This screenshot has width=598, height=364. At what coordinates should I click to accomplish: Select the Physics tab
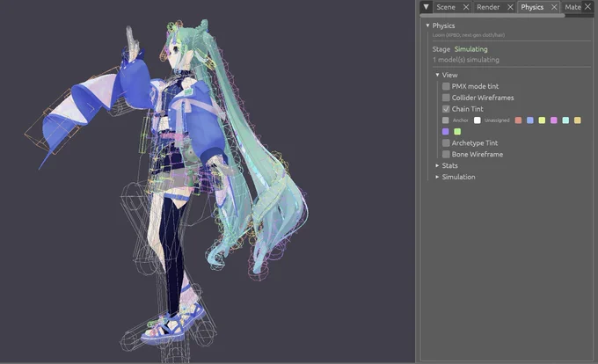[532, 7]
